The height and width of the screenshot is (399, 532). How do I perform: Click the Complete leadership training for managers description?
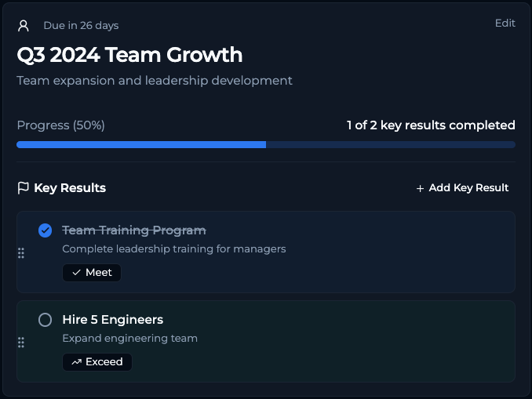click(x=173, y=249)
